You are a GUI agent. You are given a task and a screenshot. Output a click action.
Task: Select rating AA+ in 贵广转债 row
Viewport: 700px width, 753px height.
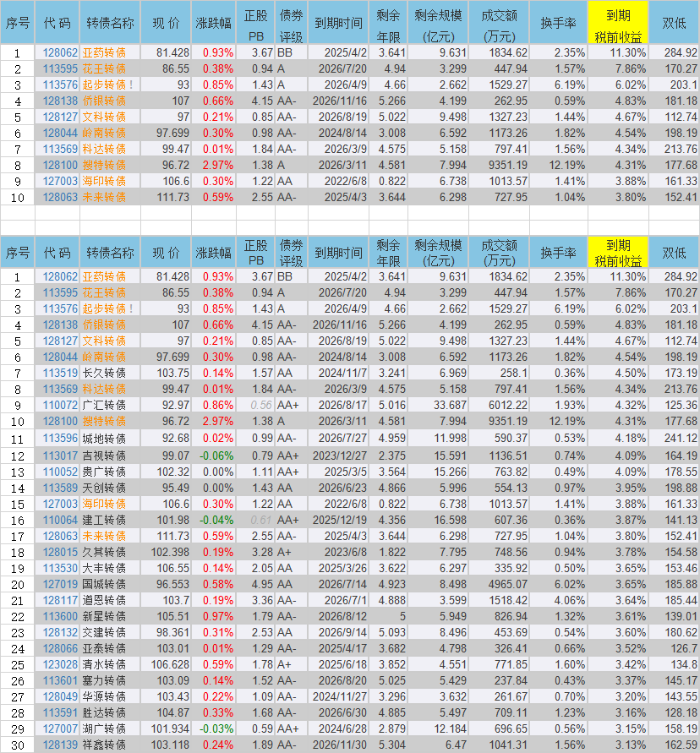(288, 472)
